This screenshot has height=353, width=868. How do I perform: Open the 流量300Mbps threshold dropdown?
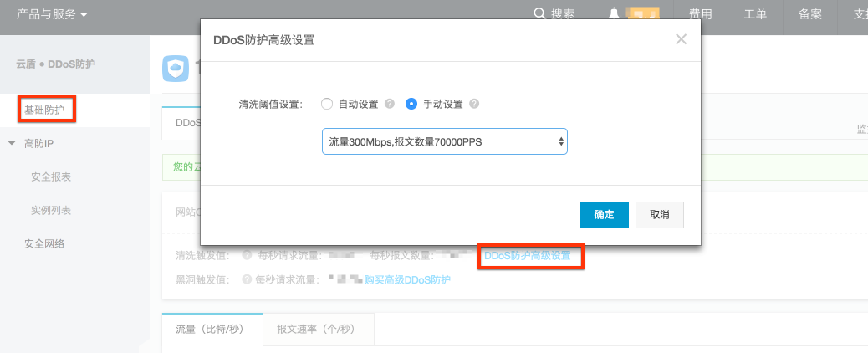click(x=444, y=142)
